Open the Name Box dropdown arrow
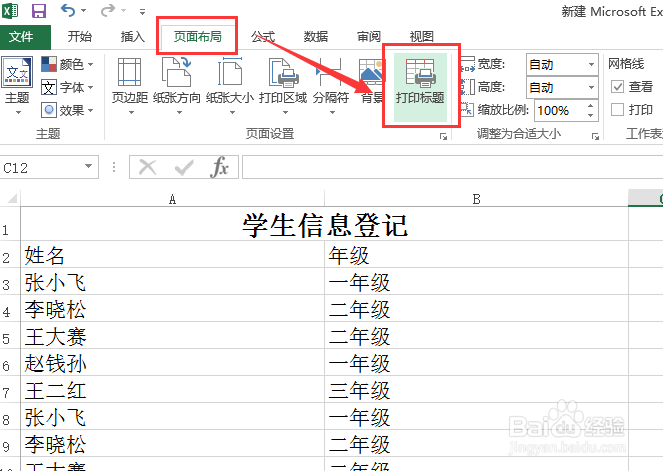Screen dimensions: 663x471 [x=89, y=166]
